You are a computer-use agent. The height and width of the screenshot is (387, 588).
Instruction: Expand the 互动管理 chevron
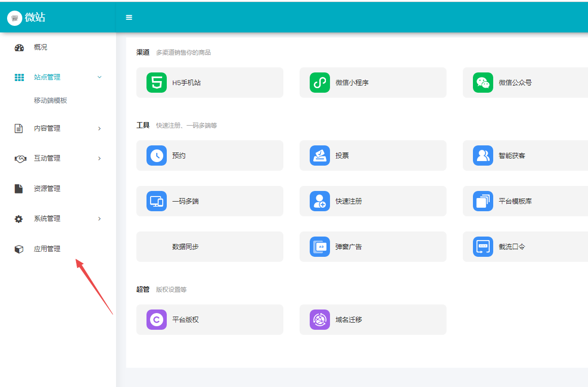coord(99,159)
